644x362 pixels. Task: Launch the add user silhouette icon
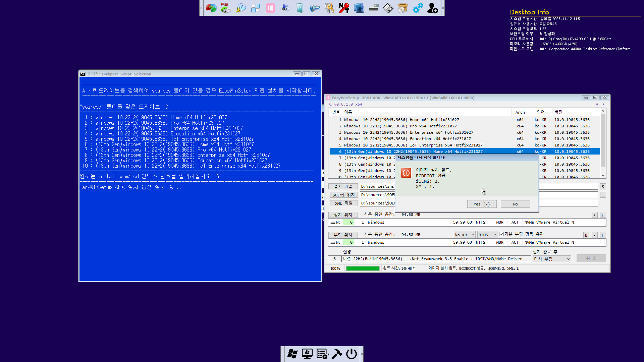432,8
